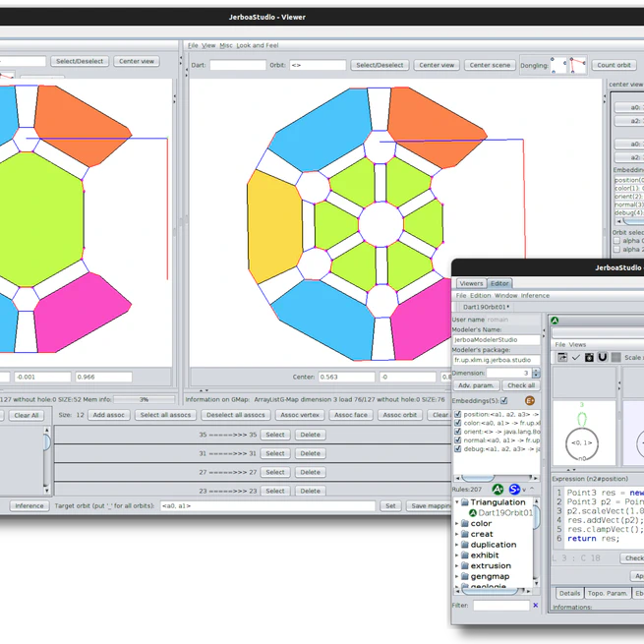
Task: Open the editor Edition menu
Action: (x=480, y=296)
